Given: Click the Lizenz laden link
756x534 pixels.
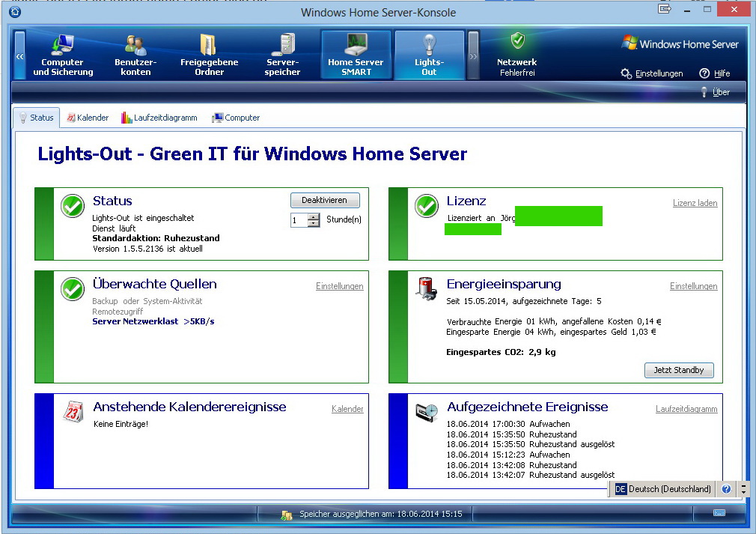Looking at the screenshot, I should pyautogui.click(x=695, y=203).
